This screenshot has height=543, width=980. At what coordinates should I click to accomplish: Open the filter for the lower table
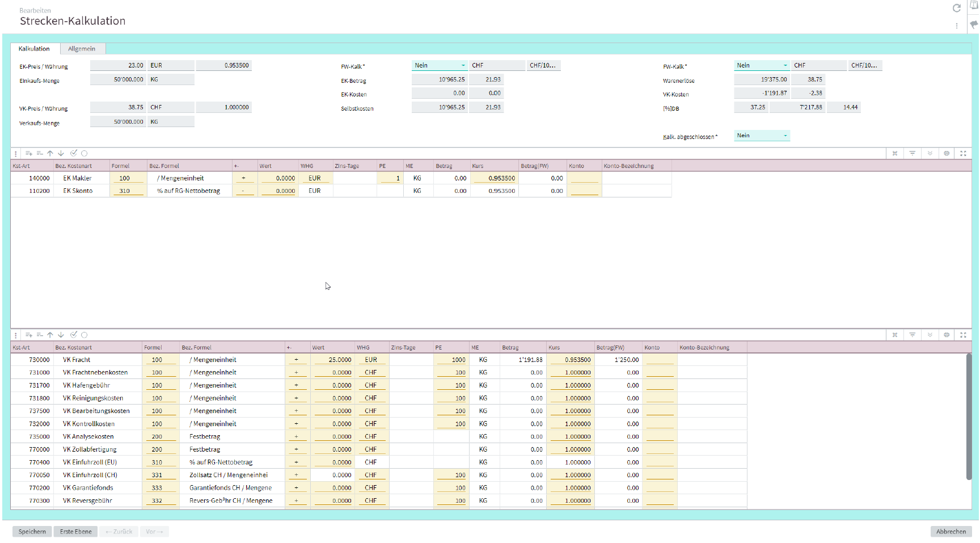(912, 335)
